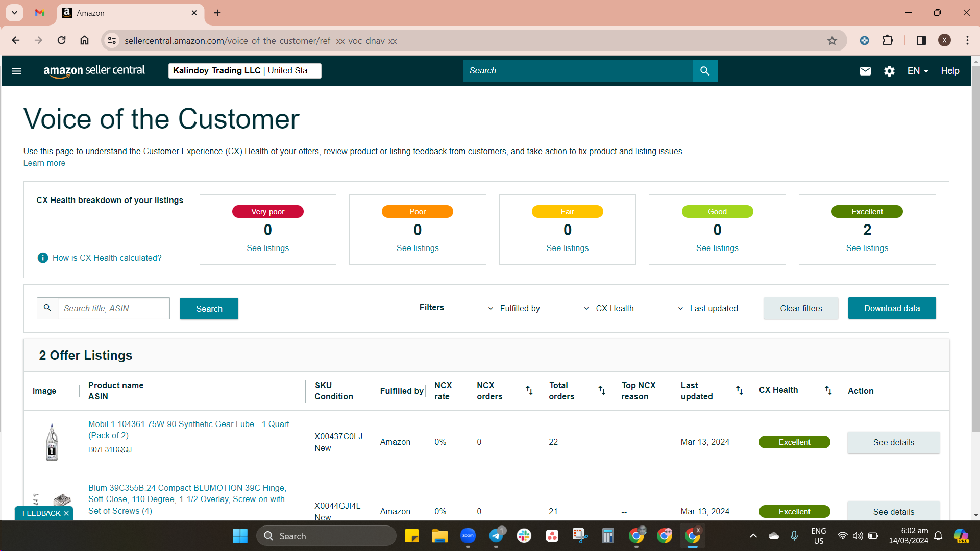This screenshot has width=980, height=551.
Task: Open Telegram from the taskbar
Action: click(x=496, y=536)
